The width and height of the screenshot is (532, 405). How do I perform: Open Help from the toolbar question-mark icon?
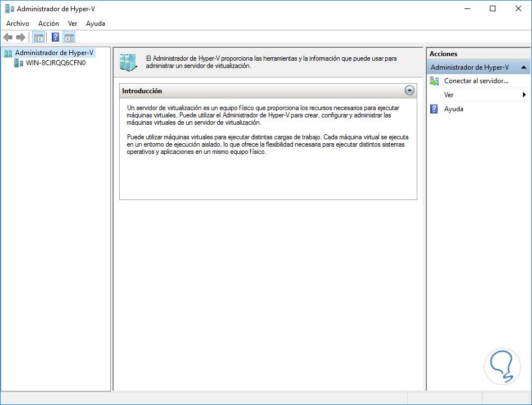(55, 37)
